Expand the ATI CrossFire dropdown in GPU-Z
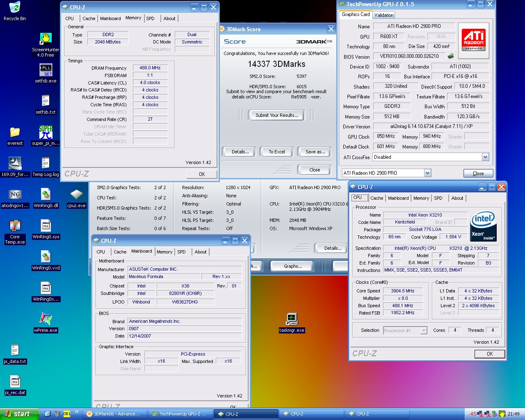The image size is (525, 420). [x=485, y=157]
